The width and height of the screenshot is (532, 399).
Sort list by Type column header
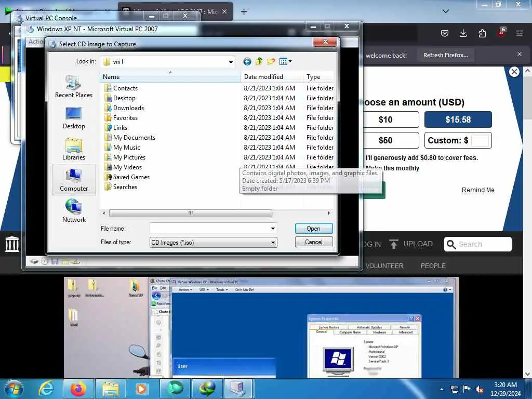point(318,77)
